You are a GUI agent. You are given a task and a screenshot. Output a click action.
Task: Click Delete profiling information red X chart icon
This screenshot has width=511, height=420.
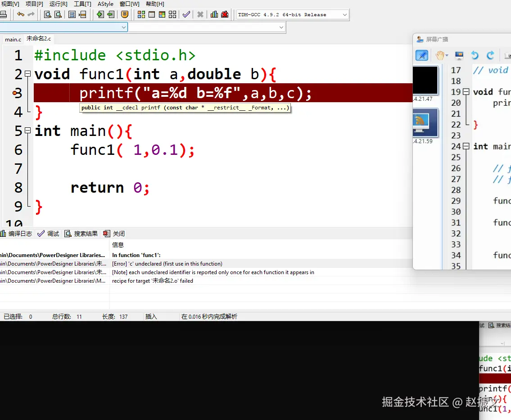click(x=225, y=14)
